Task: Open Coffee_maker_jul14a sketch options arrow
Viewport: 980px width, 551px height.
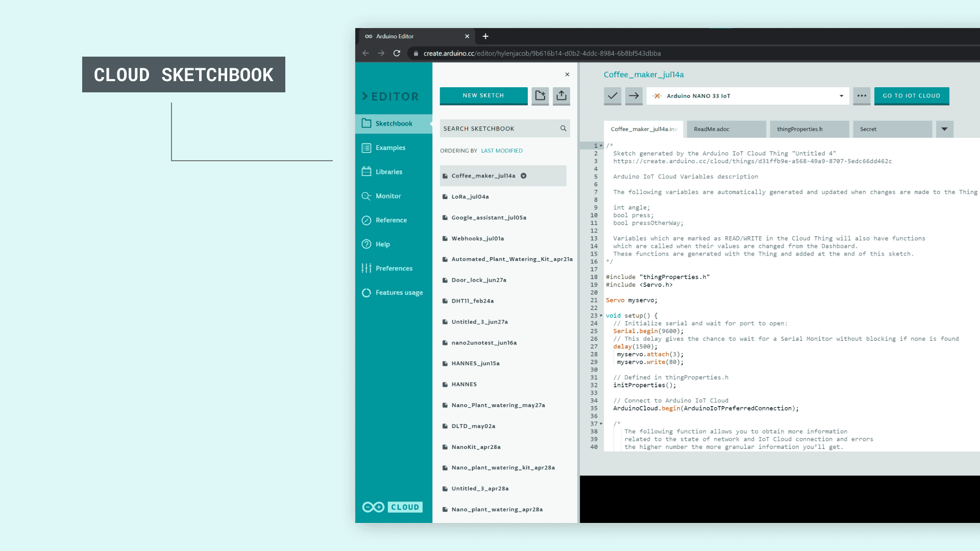Action: pyautogui.click(x=523, y=176)
